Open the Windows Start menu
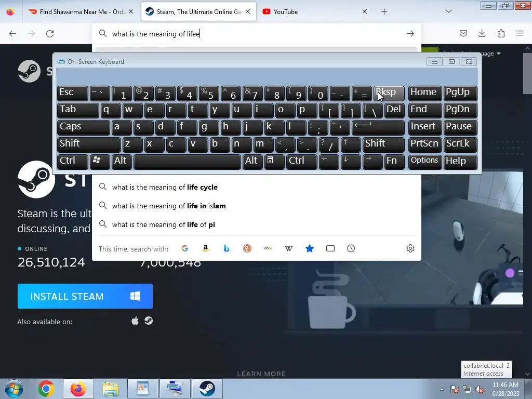532x399 pixels. (x=14, y=389)
